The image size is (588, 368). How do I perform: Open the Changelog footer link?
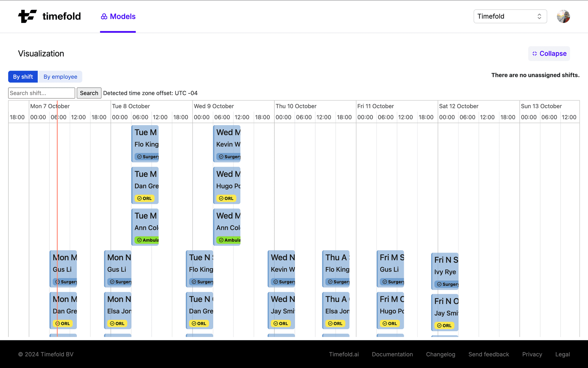point(441,354)
